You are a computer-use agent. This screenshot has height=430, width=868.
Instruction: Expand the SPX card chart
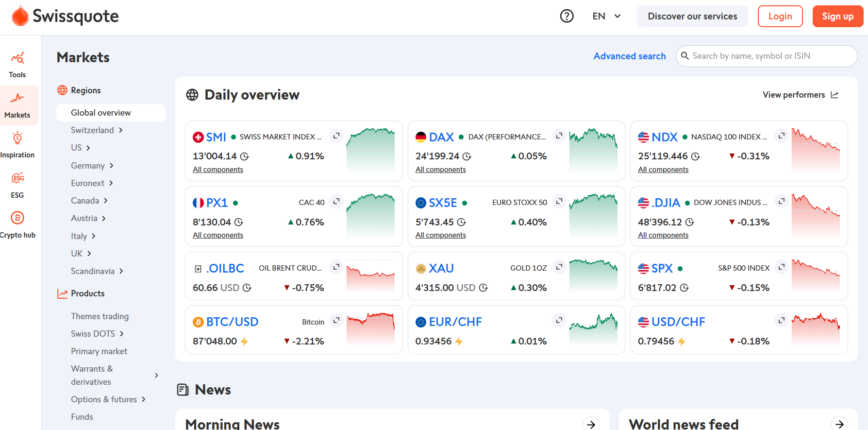pyautogui.click(x=782, y=267)
